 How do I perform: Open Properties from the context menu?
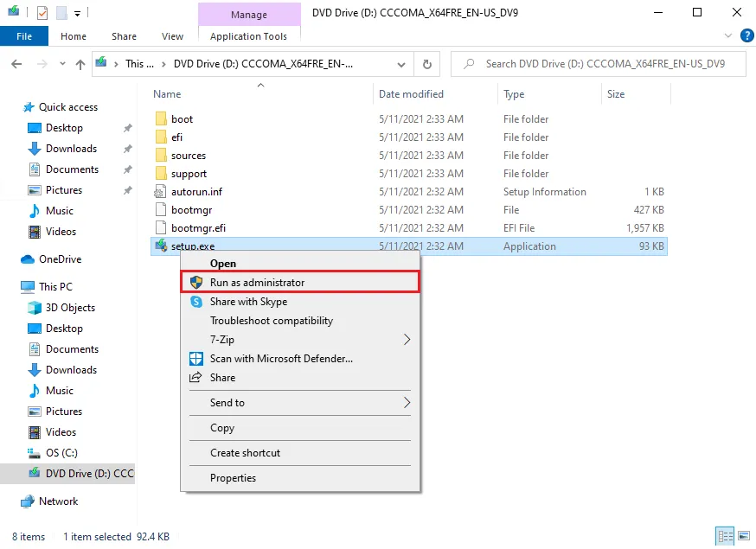(300, 477)
